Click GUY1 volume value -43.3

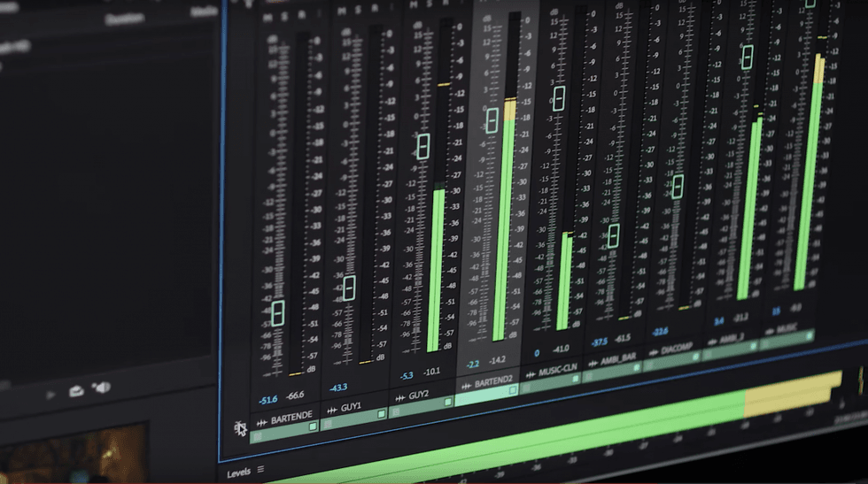pyautogui.click(x=338, y=388)
